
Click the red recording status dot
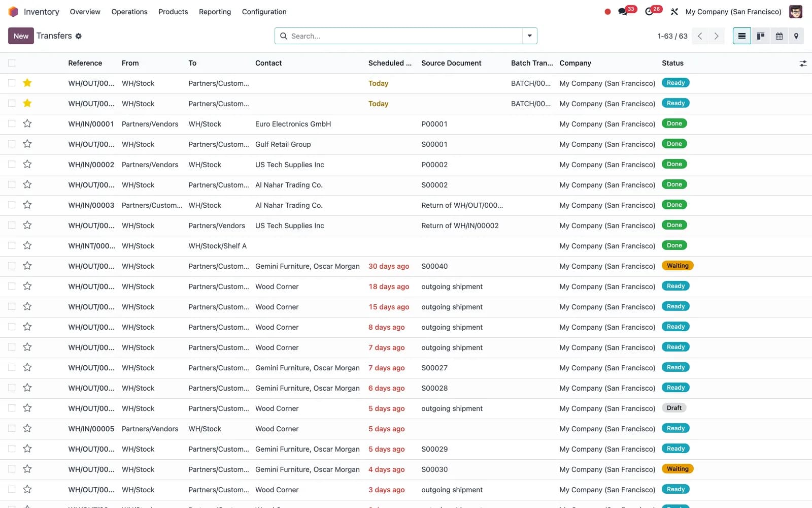pos(607,12)
